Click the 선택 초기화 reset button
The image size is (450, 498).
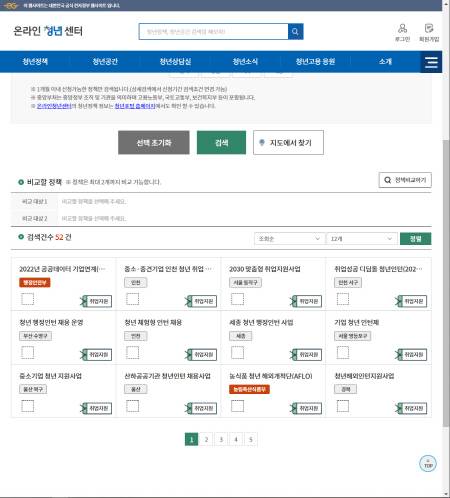tap(154, 143)
